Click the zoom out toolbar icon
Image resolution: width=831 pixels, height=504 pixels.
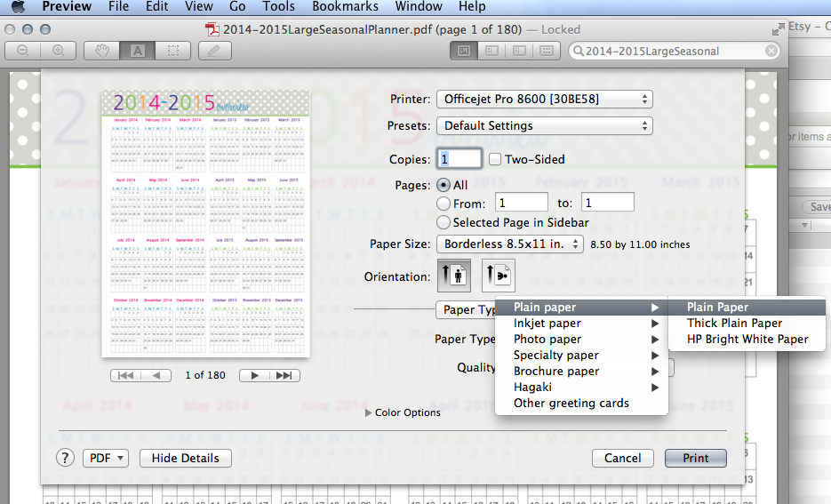click(22, 51)
